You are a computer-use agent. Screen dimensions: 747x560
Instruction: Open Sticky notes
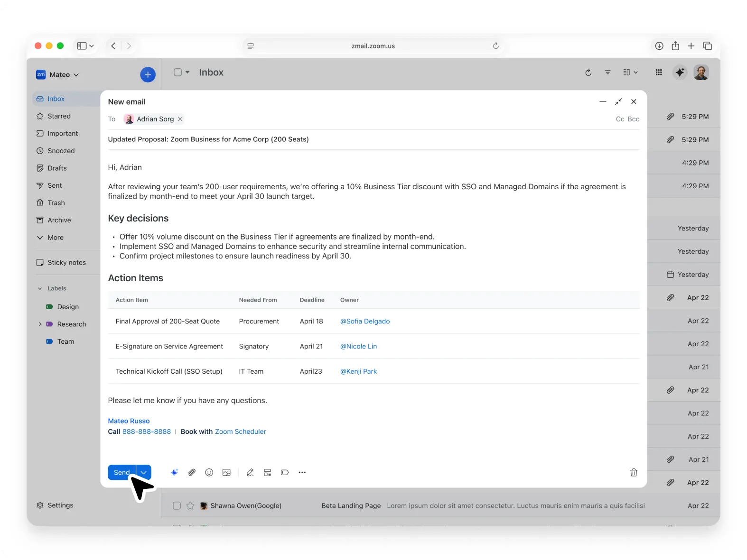(66, 263)
